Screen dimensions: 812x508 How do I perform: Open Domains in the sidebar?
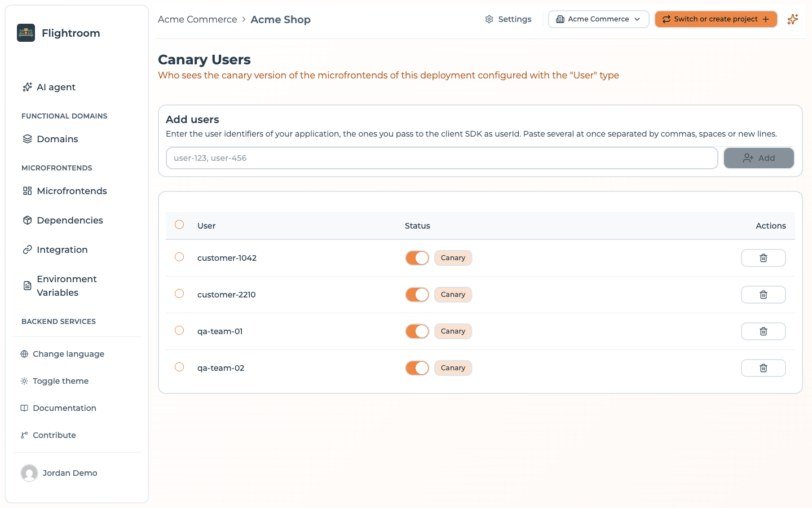click(50, 139)
